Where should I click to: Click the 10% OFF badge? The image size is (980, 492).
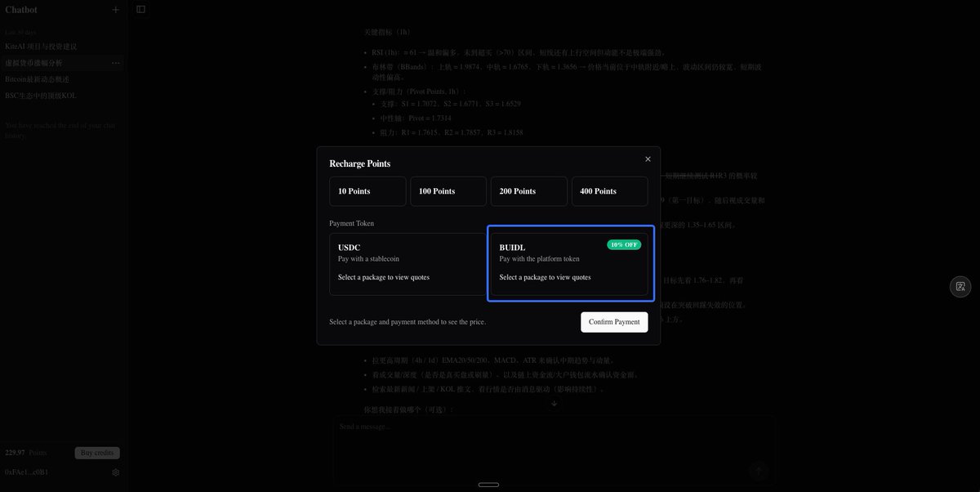(x=624, y=244)
